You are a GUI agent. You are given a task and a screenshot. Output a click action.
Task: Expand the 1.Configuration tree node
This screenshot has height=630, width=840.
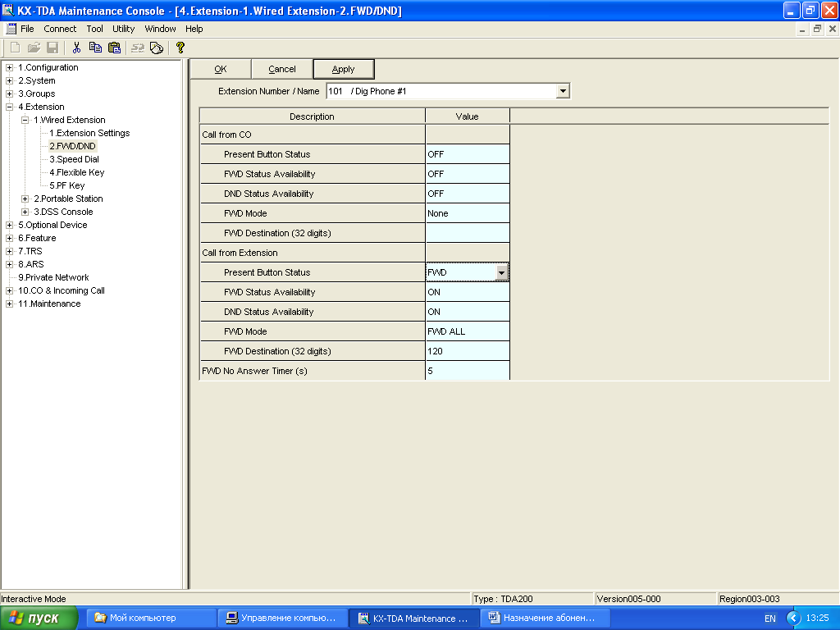[x=9, y=67]
